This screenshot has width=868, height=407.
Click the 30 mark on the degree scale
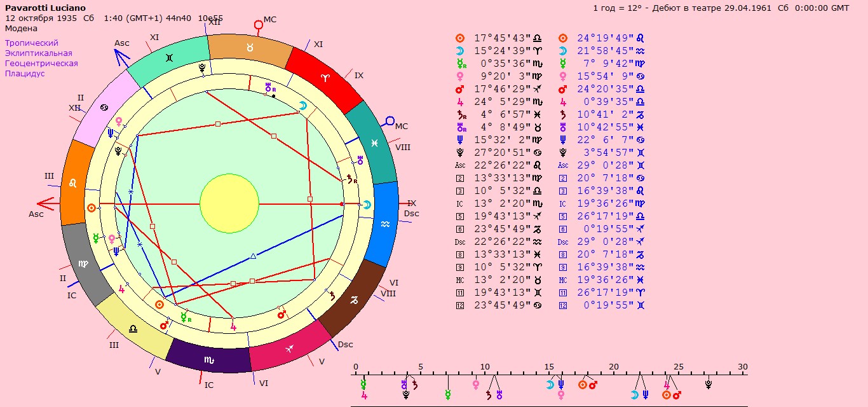click(743, 367)
